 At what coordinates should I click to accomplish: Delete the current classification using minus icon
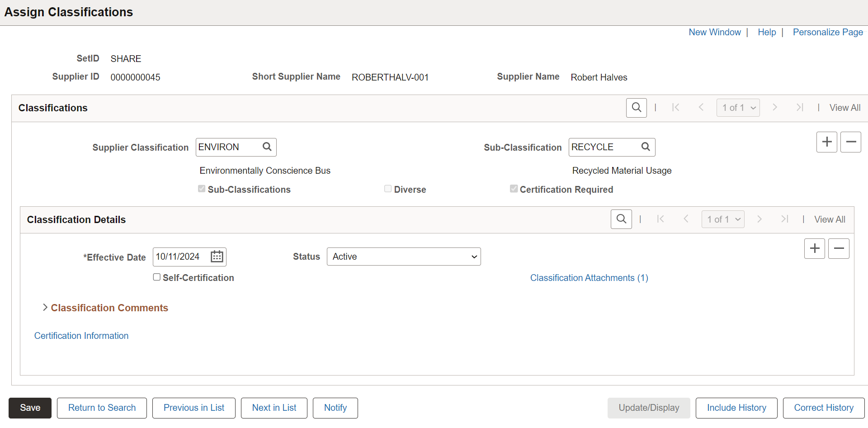(851, 142)
